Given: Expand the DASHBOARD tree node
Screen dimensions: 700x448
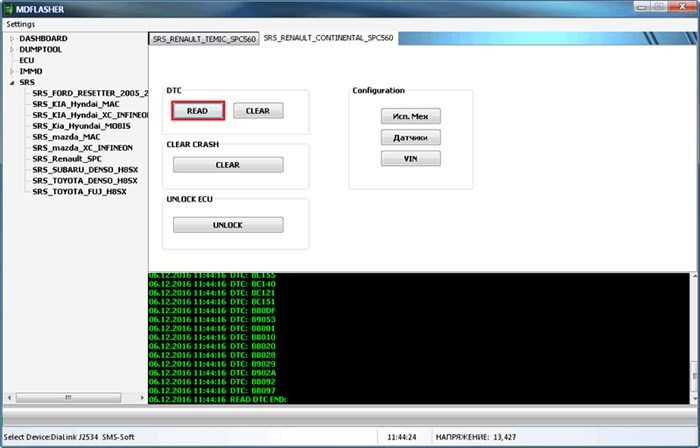Looking at the screenshot, I should click(12, 39).
